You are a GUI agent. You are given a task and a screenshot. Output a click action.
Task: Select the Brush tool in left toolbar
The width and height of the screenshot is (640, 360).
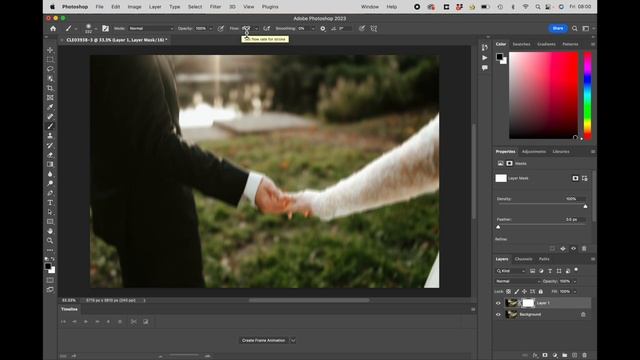pos(50,126)
